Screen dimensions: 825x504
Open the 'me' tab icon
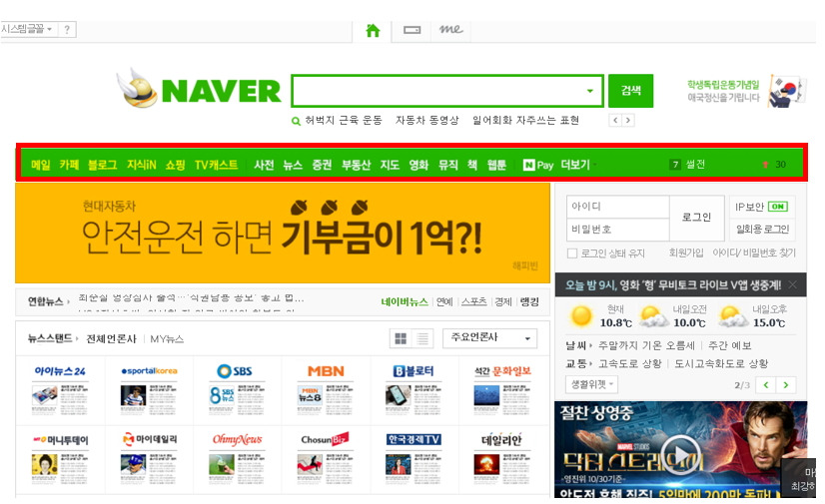tap(450, 29)
